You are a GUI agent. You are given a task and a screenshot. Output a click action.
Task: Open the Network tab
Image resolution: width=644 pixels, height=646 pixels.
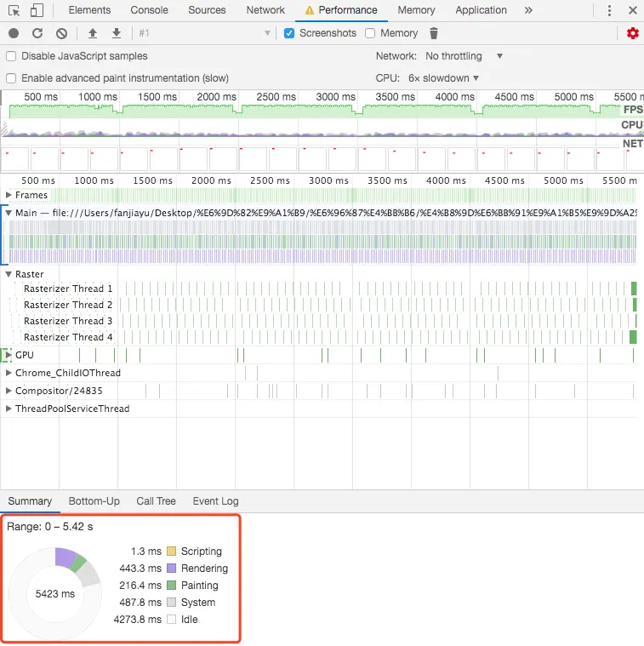(265, 10)
